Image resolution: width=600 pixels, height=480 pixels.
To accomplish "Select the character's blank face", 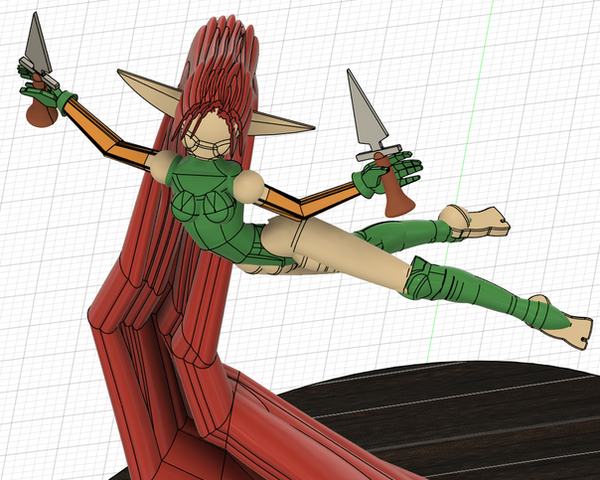I will [207, 135].
